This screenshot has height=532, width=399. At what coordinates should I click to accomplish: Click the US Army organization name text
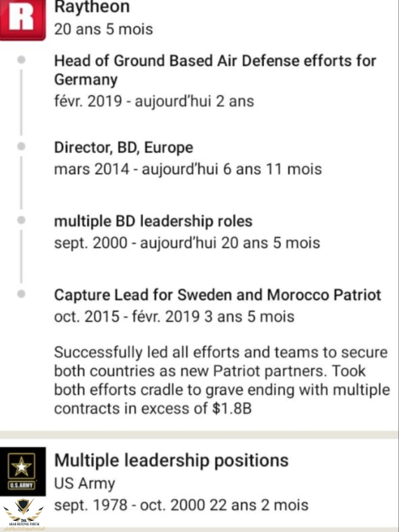click(84, 483)
